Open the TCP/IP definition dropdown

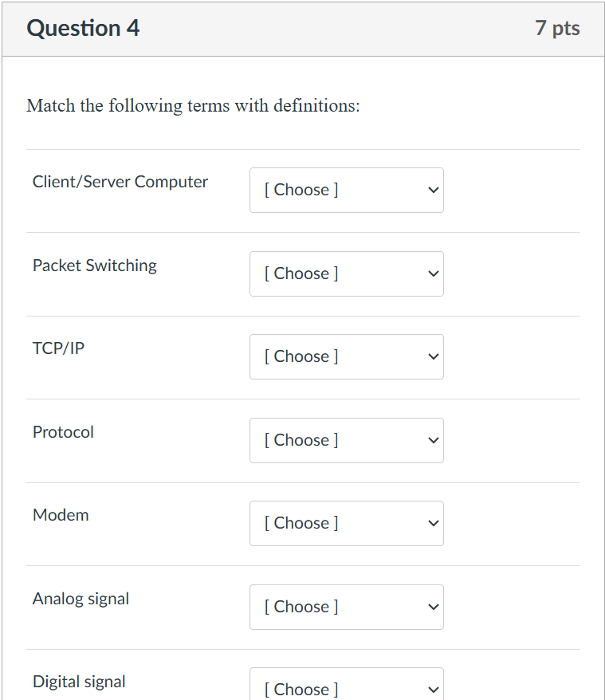point(346,356)
